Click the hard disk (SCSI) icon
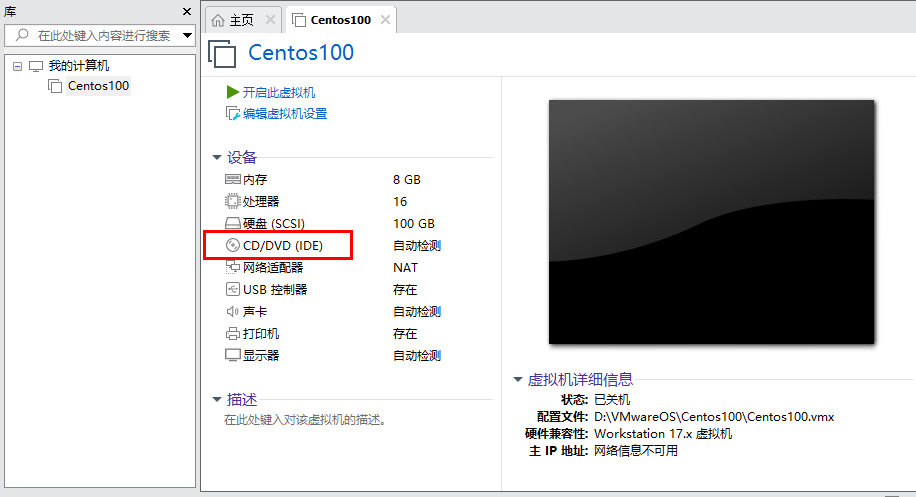The width and height of the screenshot is (916, 497). 233,224
